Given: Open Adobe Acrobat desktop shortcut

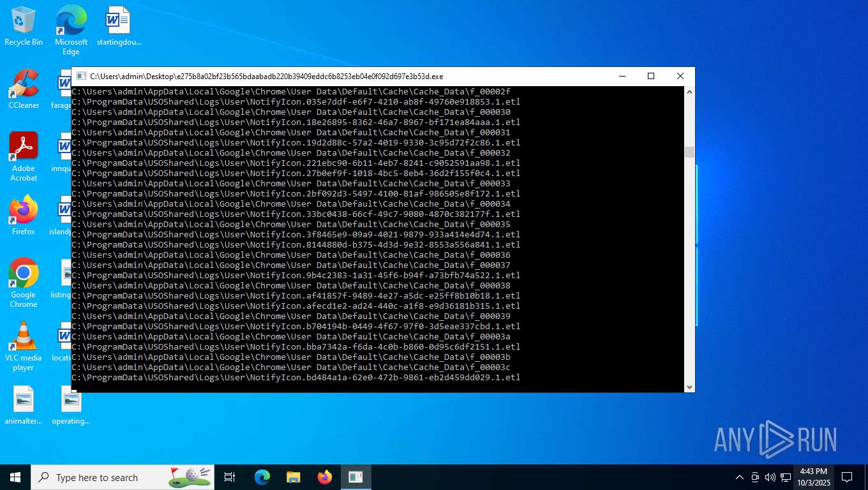Looking at the screenshot, I should click(24, 157).
